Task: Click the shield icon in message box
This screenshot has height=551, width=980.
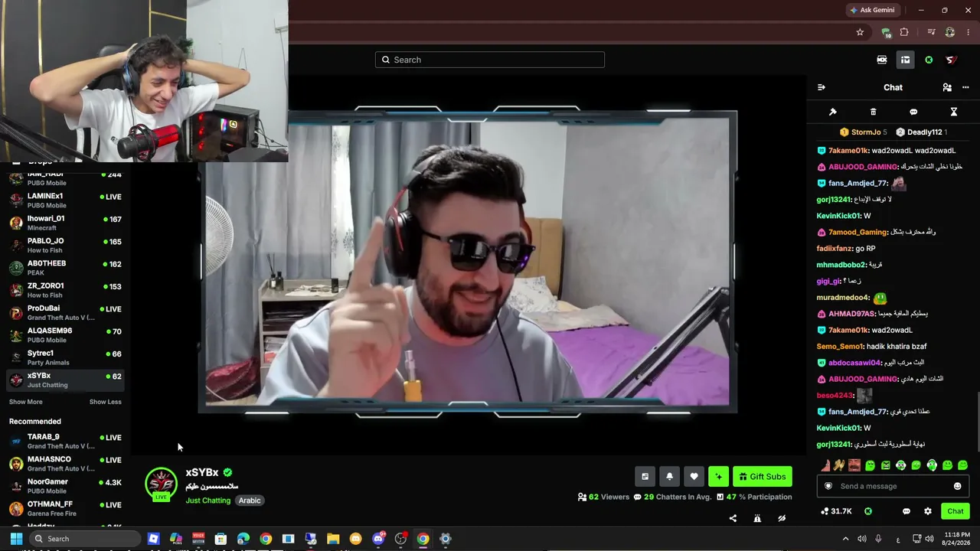Action: tap(828, 486)
